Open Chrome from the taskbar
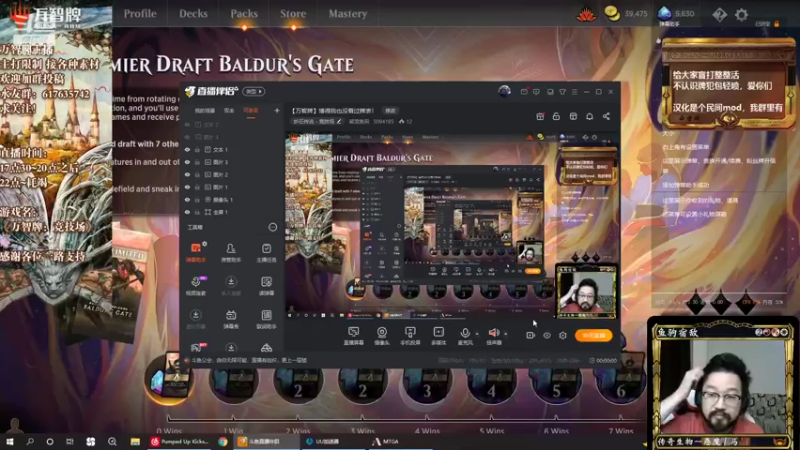Screen dimensions: 800x450 (x=223, y=442)
